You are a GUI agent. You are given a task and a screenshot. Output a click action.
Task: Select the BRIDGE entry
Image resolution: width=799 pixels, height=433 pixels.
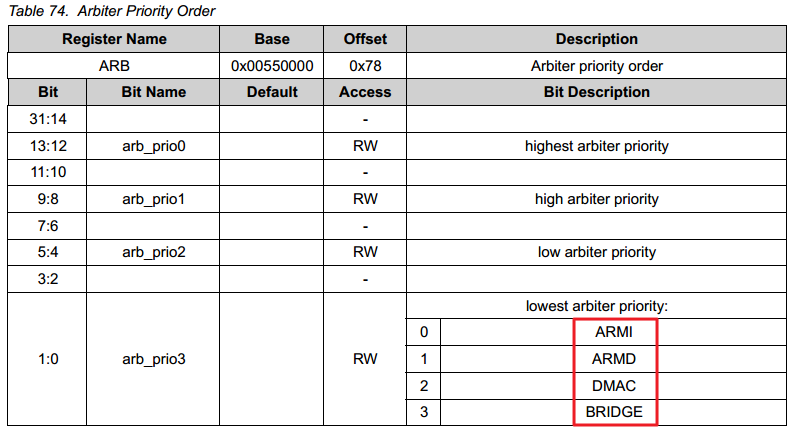click(x=615, y=411)
